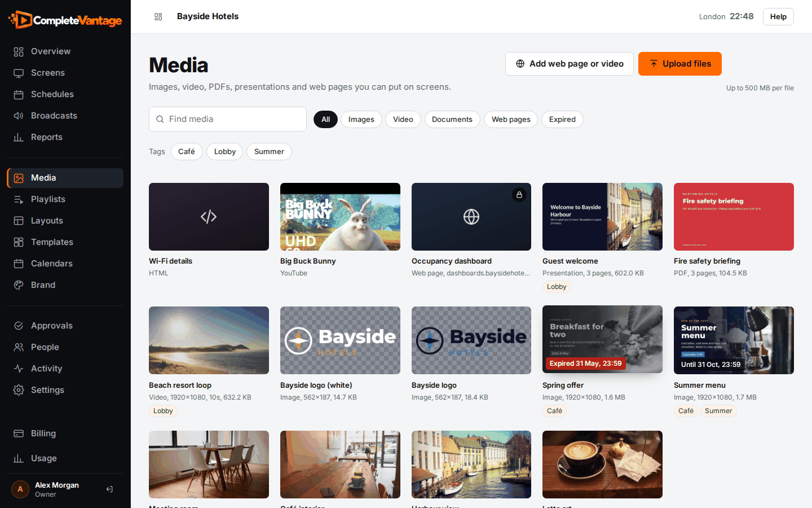Image resolution: width=812 pixels, height=508 pixels.
Task: Open Screens via its monitor icon
Action: coord(19,73)
